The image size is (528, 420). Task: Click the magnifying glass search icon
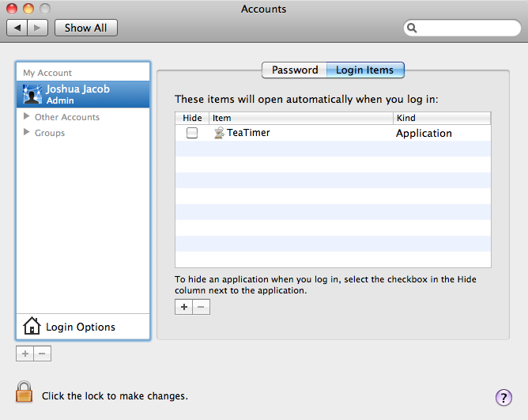pyautogui.click(x=412, y=28)
